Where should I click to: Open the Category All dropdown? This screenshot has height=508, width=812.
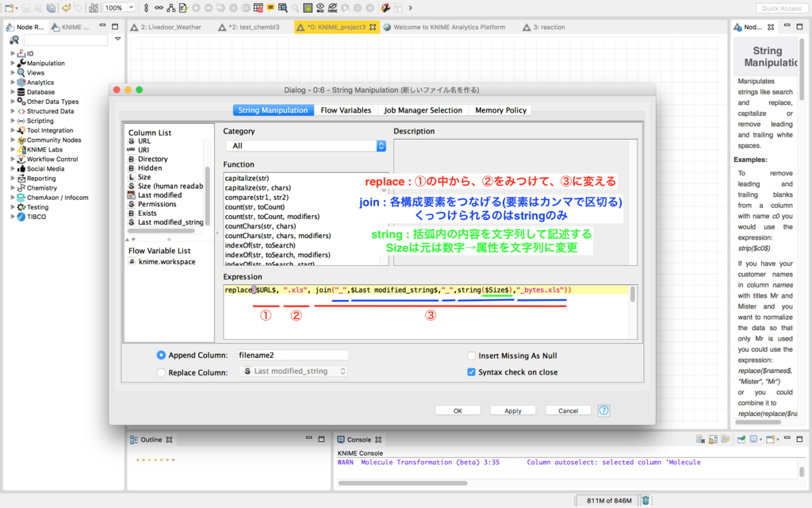tap(305, 146)
